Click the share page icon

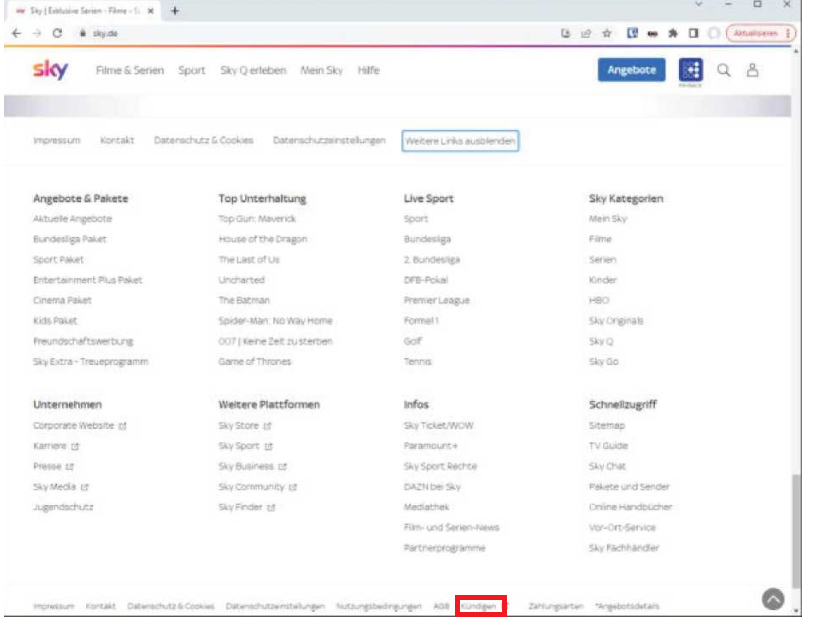click(586, 33)
